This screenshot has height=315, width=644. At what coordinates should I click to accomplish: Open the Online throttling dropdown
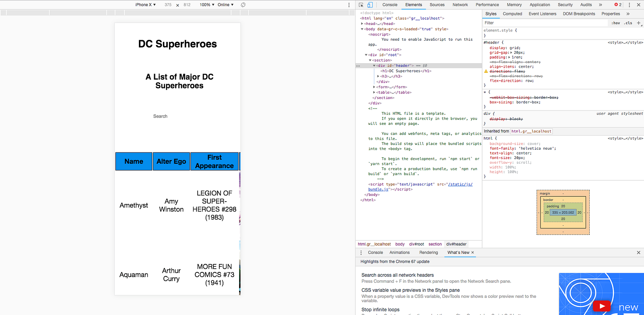[x=225, y=5]
